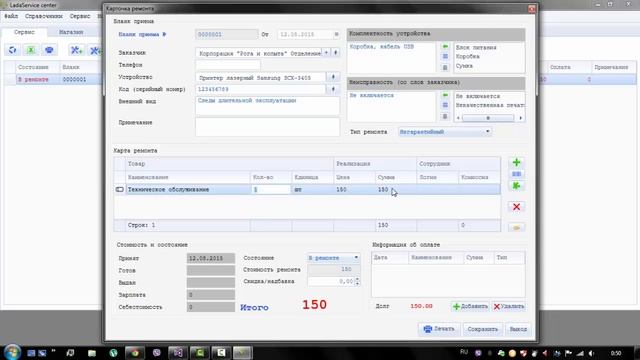Click the Внешний вид text area
This screenshot has height=360, width=640.
(x=267, y=106)
